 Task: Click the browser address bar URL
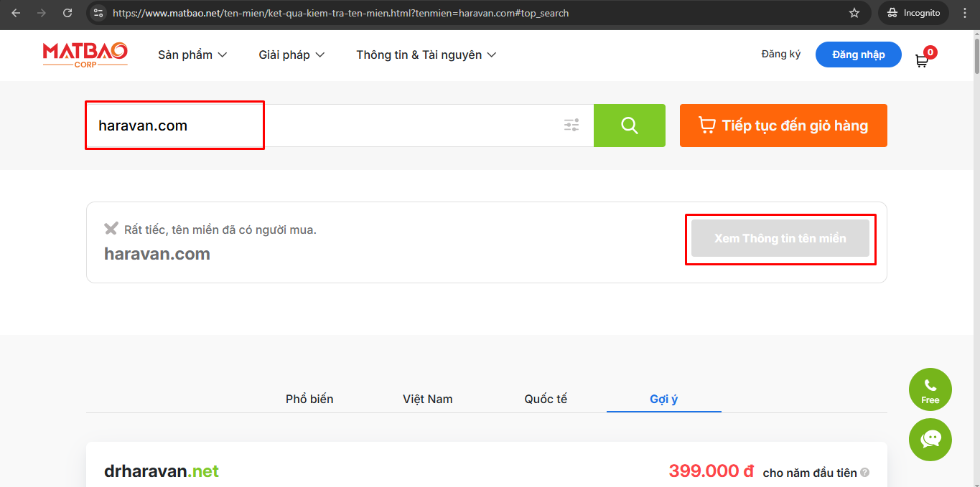point(341,13)
